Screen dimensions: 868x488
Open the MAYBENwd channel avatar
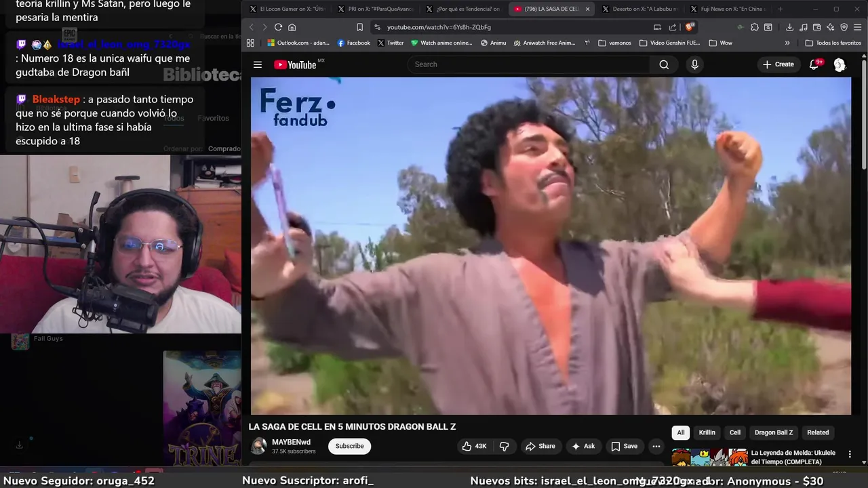[x=258, y=446]
